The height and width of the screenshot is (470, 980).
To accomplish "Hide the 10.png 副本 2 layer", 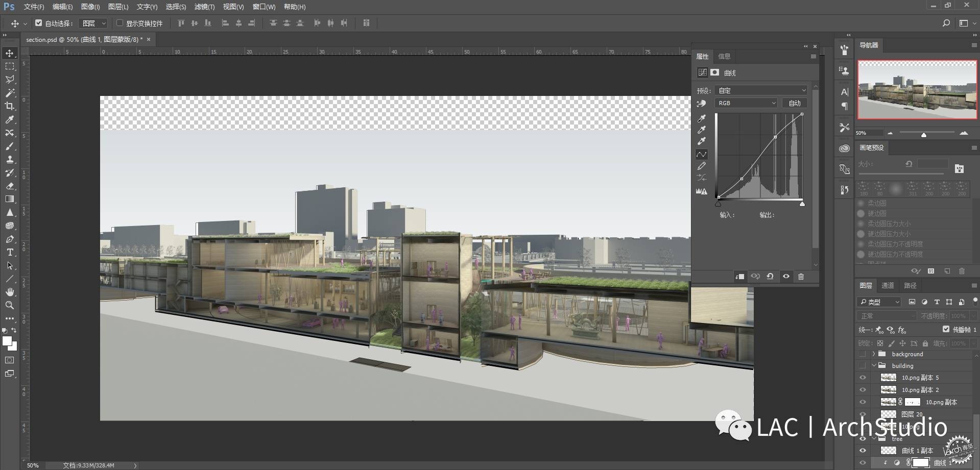I will pos(863,390).
